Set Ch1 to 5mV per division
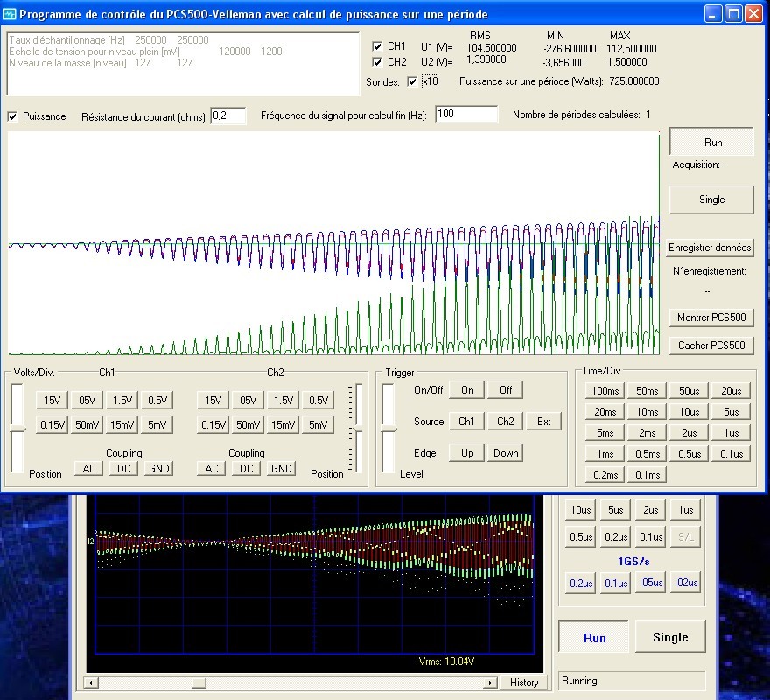The height and width of the screenshot is (700, 770). tap(157, 425)
